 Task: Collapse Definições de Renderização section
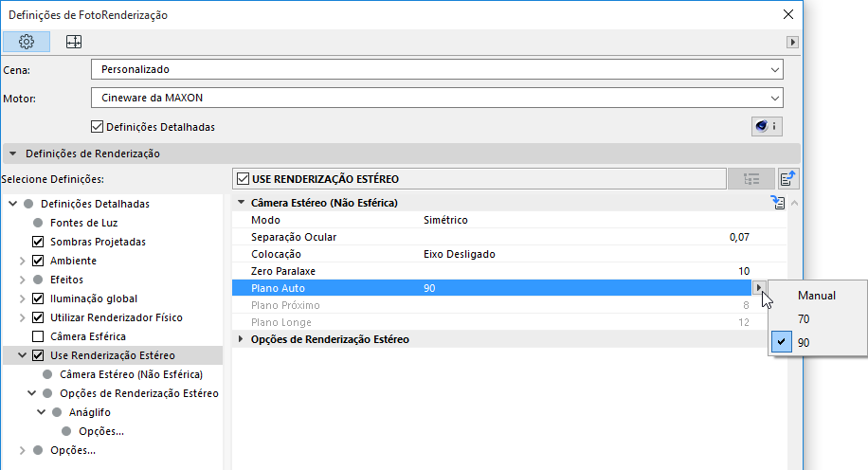point(12,154)
